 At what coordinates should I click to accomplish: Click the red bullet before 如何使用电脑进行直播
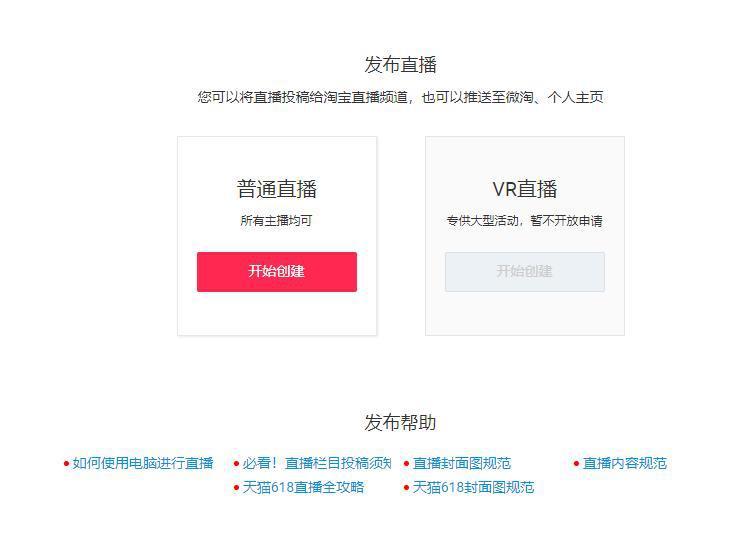click(x=66, y=464)
